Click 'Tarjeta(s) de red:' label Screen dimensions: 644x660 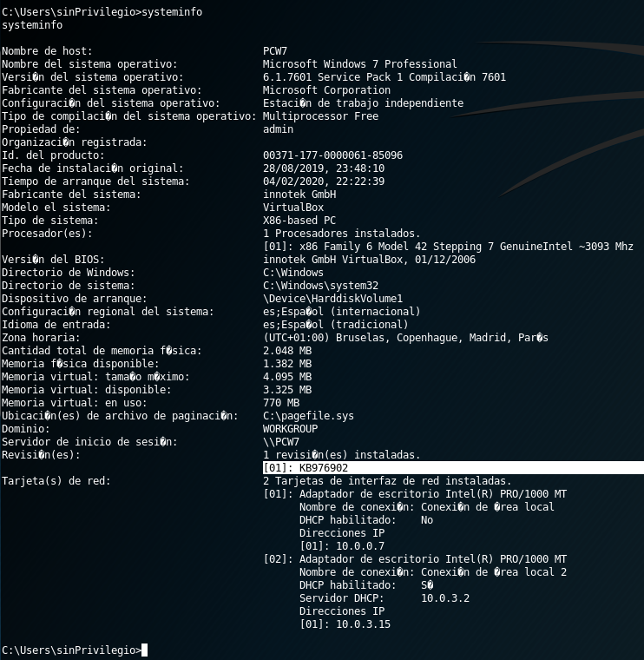(x=56, y=481)
